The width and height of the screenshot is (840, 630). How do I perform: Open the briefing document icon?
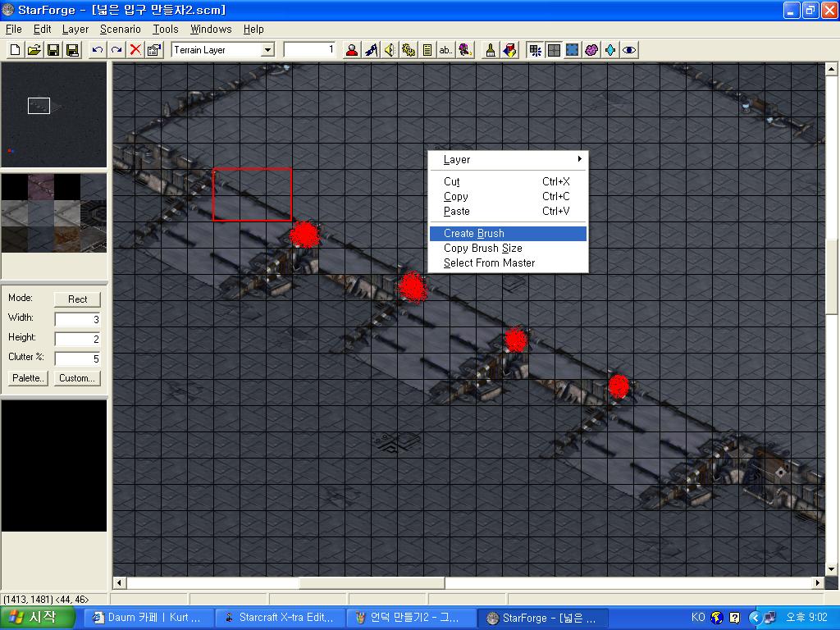coord(427,50)
